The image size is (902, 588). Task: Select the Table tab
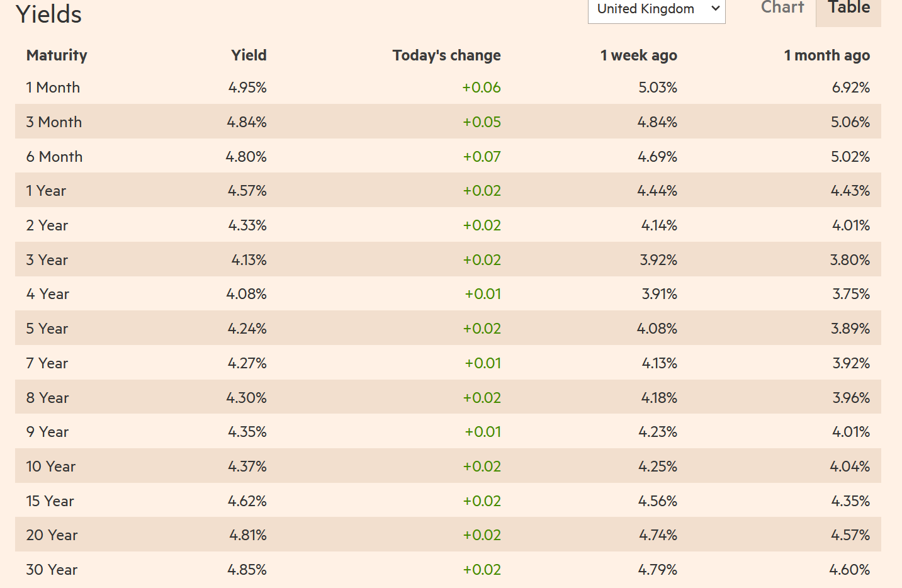pyautogui.click(x=848, y=8)
